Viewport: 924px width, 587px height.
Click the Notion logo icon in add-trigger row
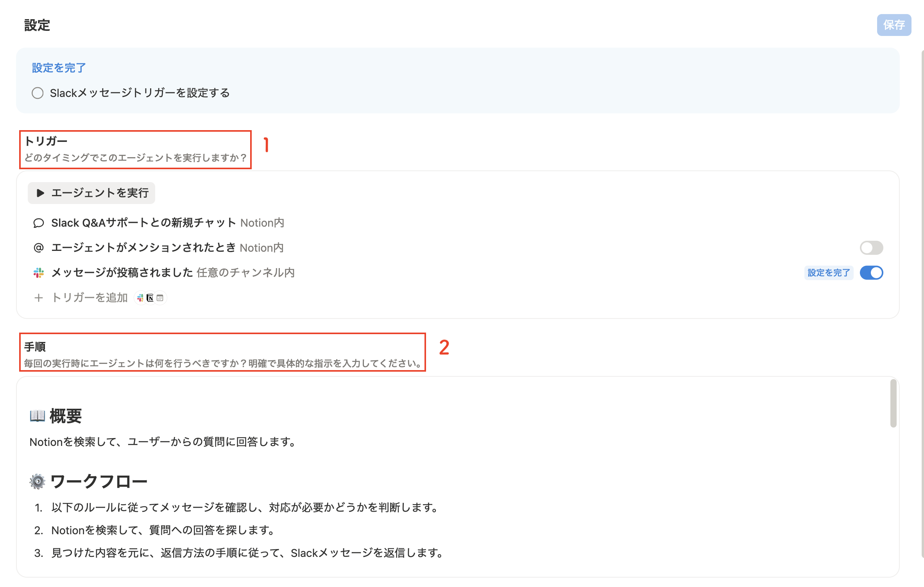[150, 298]
